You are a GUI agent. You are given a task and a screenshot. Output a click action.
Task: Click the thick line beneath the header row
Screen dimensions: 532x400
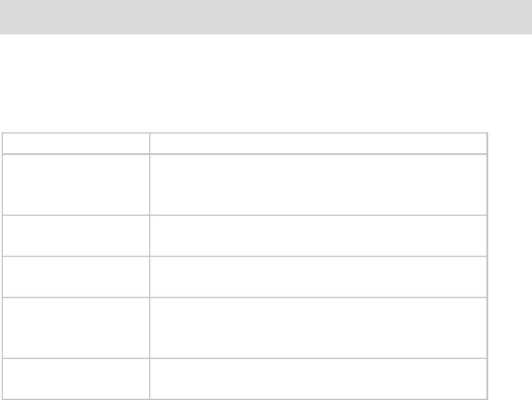[x=245, y=154]
